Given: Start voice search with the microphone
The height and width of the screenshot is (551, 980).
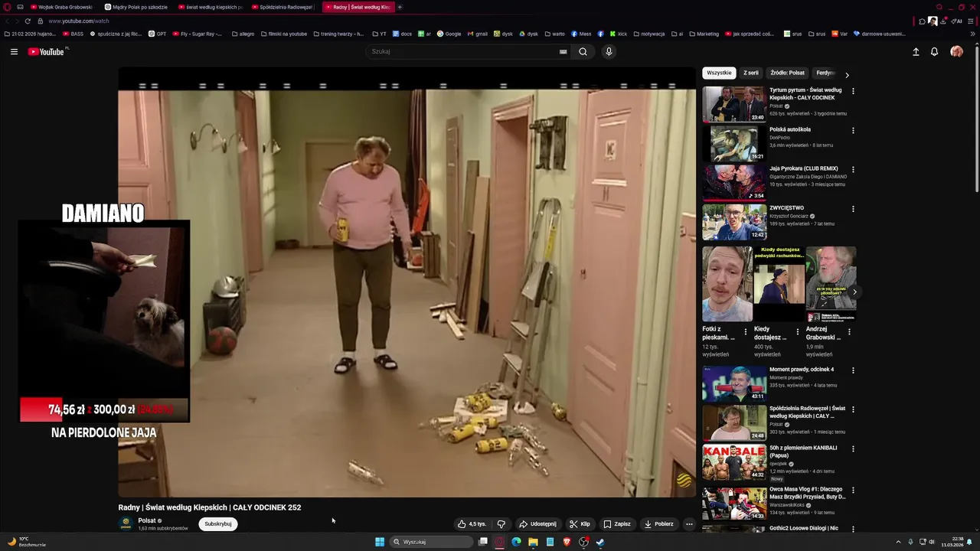Looking at the screenshot, I should pos(609,51).
